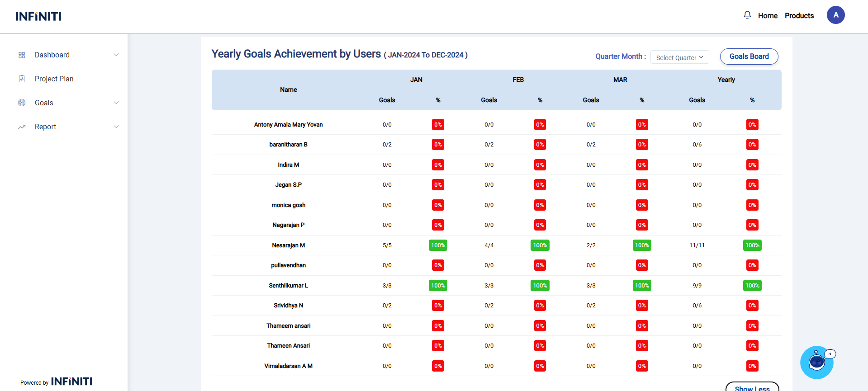Click the Senthilkumar L name row
This screenshot has width=868, height=391.
(x=288, y=286)
